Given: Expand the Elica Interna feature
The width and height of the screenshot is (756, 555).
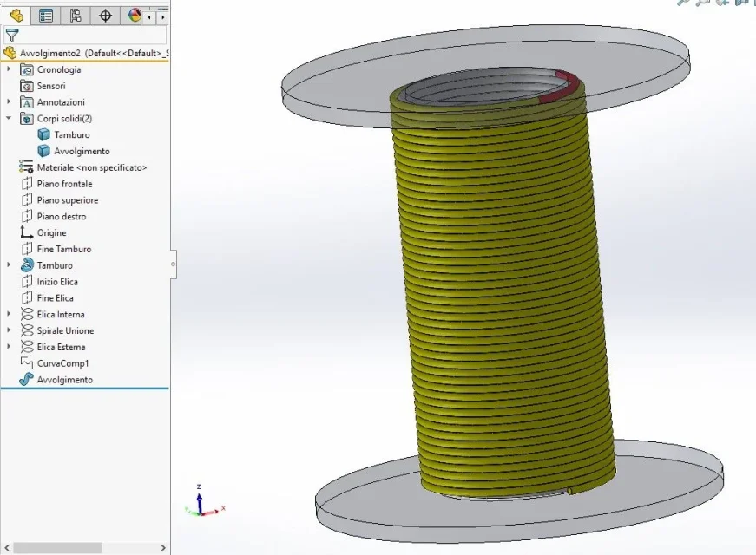Looking at the screenshot, I should point(8,314).
